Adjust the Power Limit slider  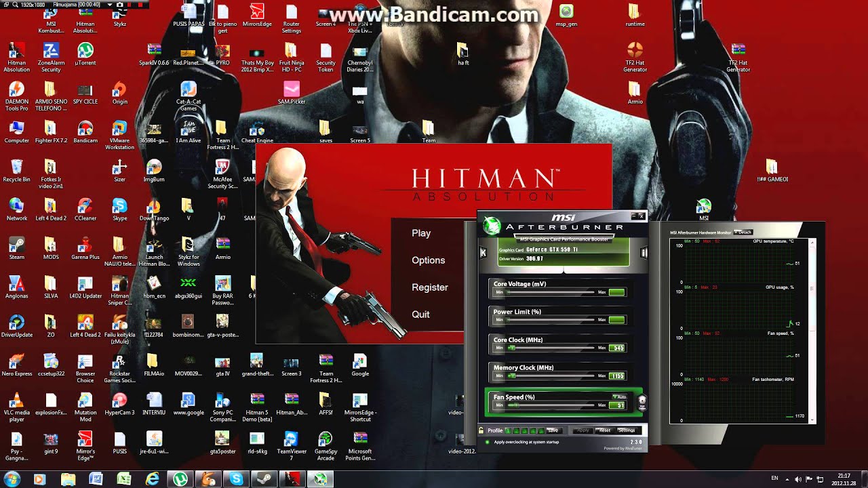(551, 319)
